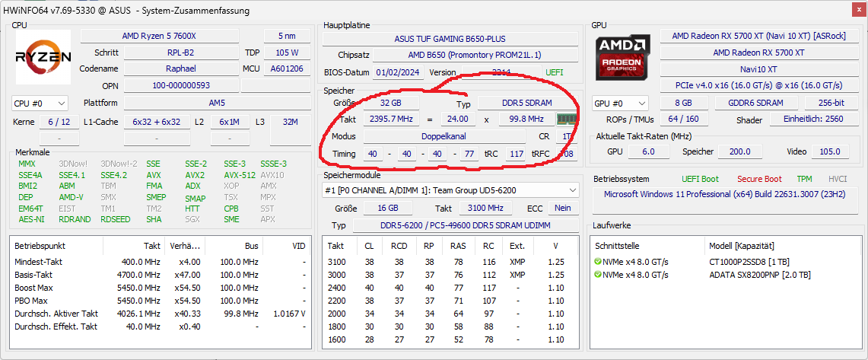Click the 6x1M L2 cache value
This screenshot has height=360, width=868.
230,122
